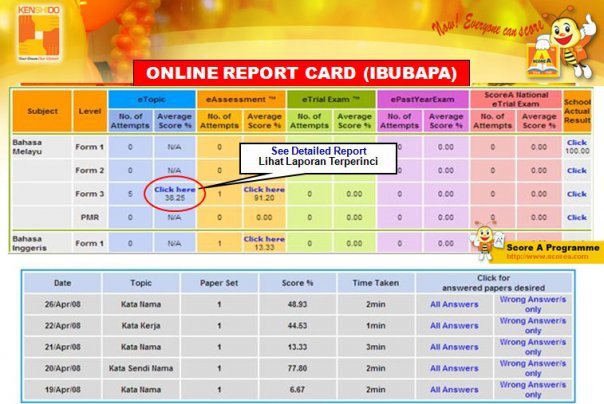604x404 pixels.
Task: Click the School Actual Result 100.00 link
Action: (577, 146)
